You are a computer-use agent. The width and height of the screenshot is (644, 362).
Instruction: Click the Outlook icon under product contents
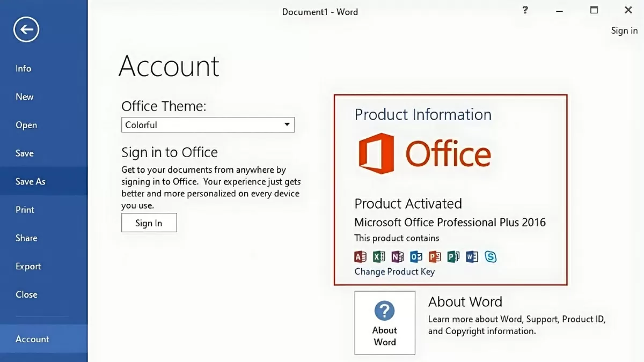pyautogui.click(x=416, y=256)
